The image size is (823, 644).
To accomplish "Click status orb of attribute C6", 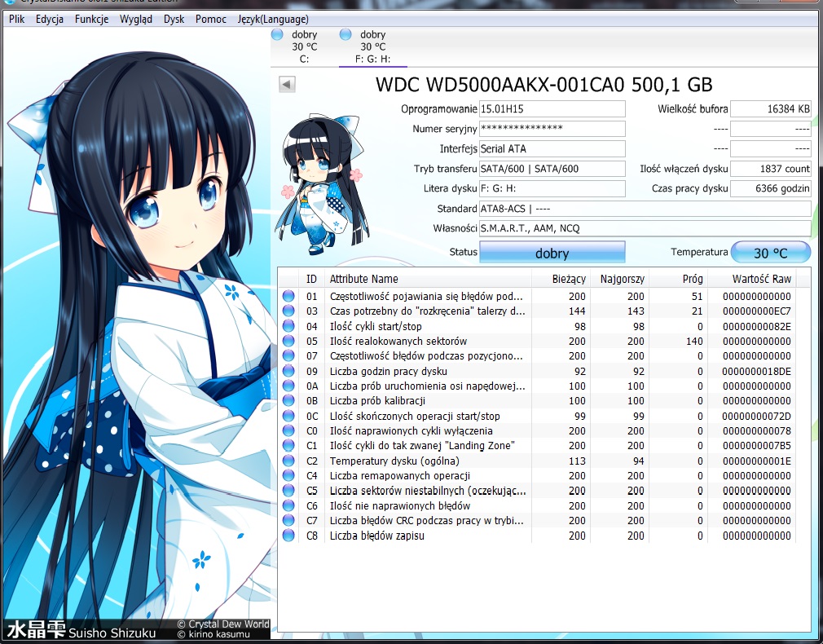I will click(x=288, y=505).
